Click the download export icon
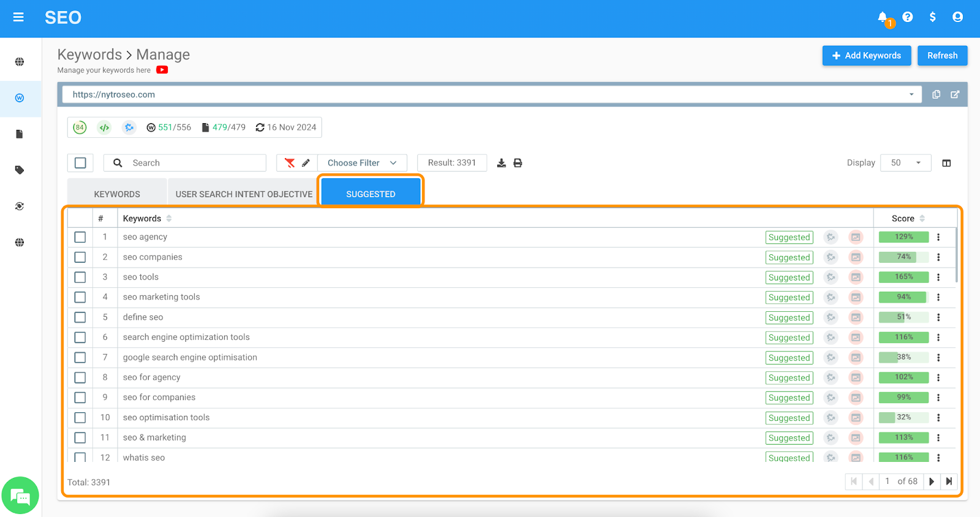Screen dimensions: 980x517 click(501, 163)
